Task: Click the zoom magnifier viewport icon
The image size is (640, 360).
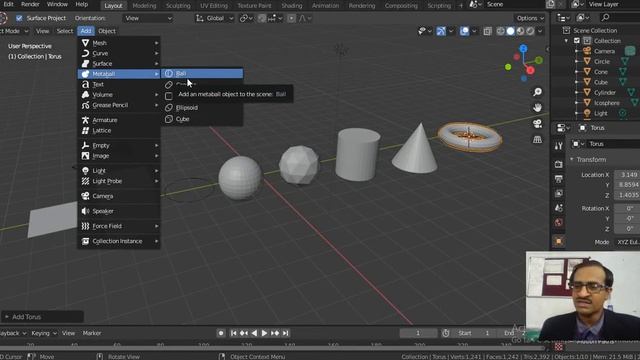Action: pyautogui.click(x=538, y=92)
